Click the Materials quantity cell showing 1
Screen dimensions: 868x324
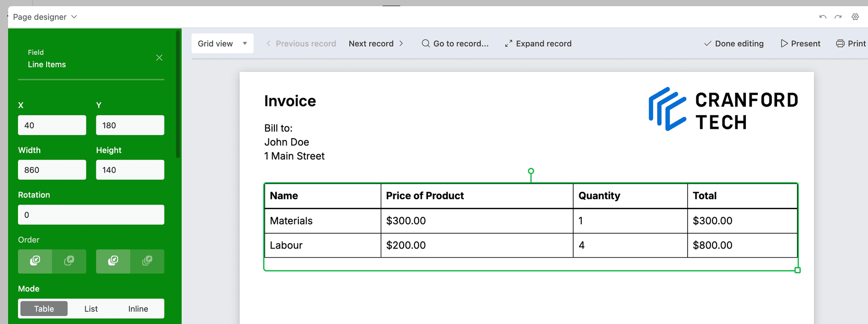coord(630,221)
